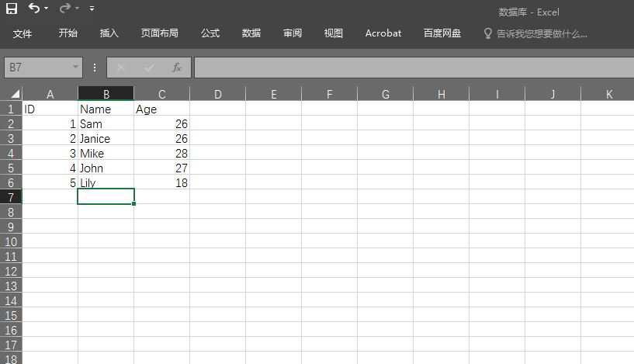Click the Save icon in quick access toolbar
Screen dimensions: 634x364
point(12,9)
